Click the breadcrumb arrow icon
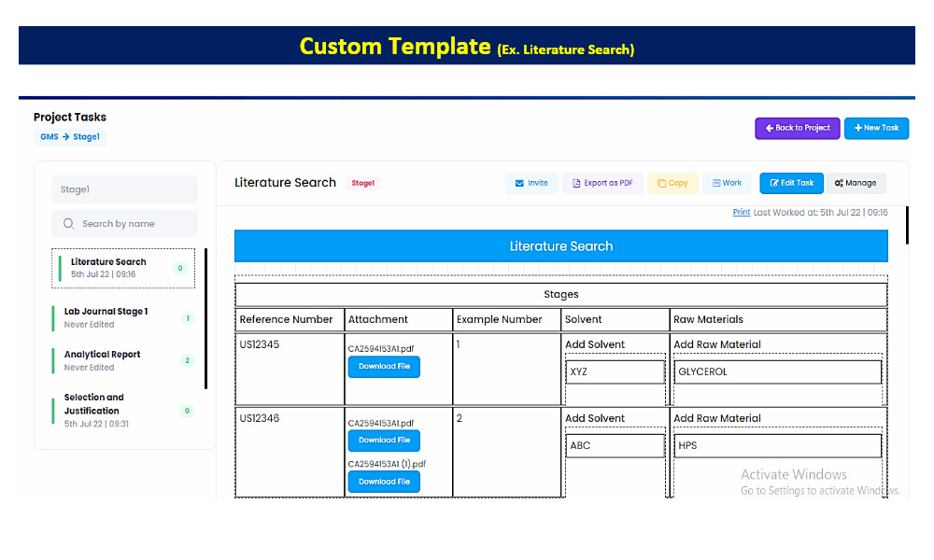934x560 pixels. (65, 137)
